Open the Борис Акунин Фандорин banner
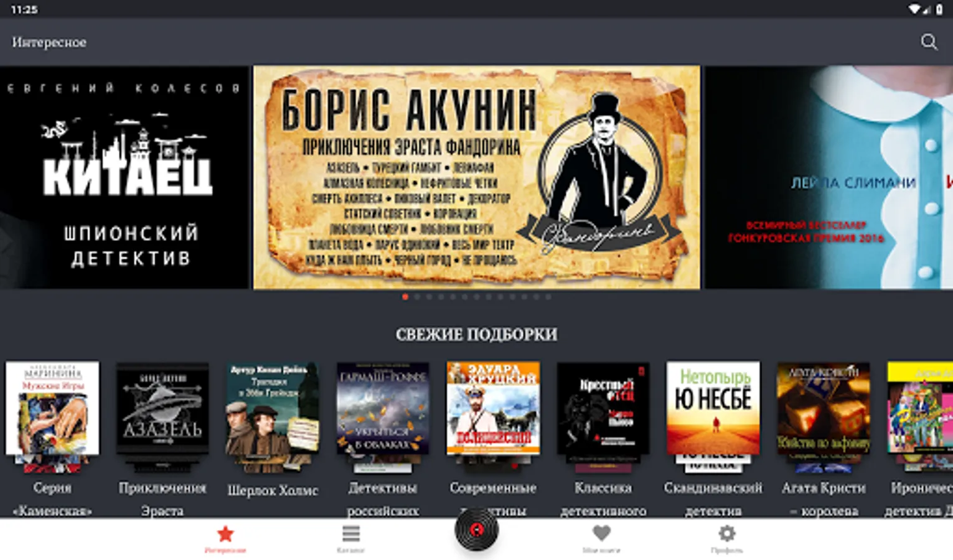Image resolution: width=953 pixels, height=560 pixels. coord(477,177)
